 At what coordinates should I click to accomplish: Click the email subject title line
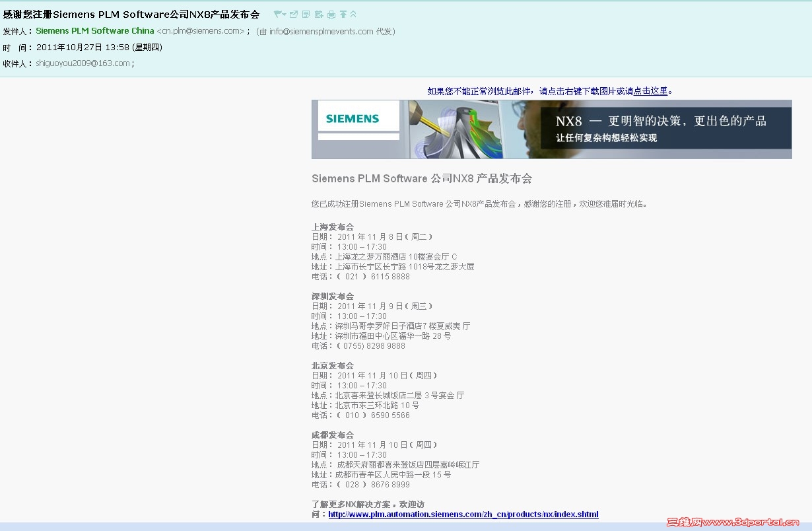tap(130, 13)
